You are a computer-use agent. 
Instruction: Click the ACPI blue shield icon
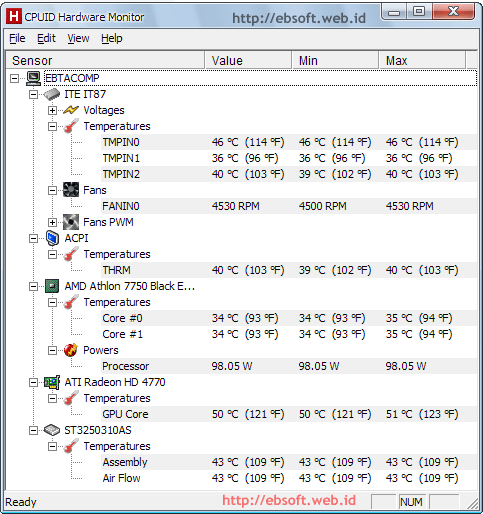point(52,238)
